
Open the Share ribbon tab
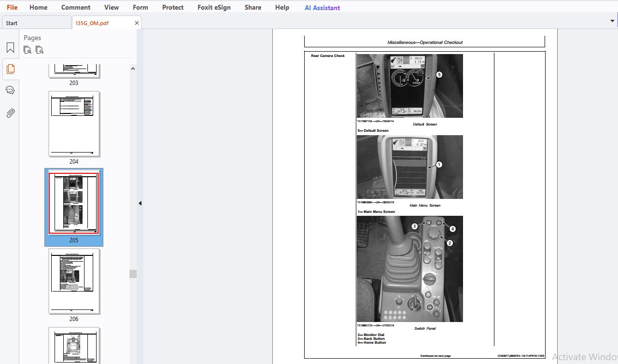(253, 7)
